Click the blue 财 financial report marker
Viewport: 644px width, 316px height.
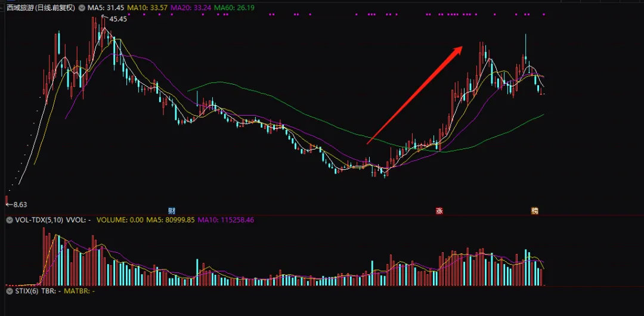pos(172,211)
